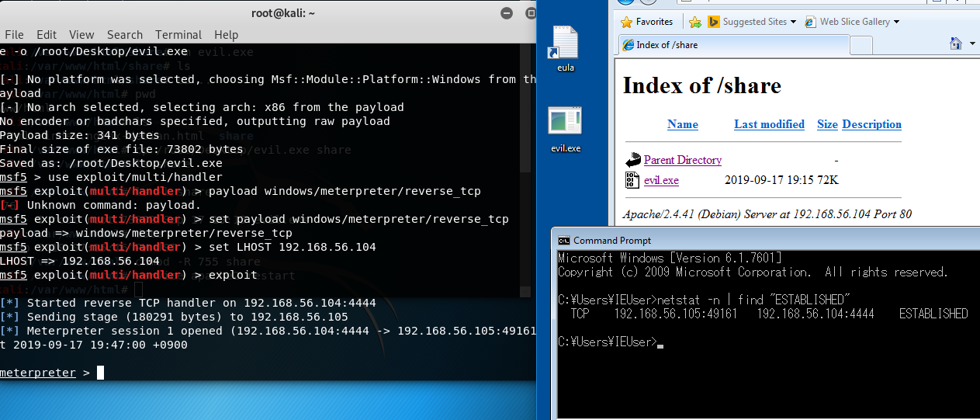Open the eula shortcut on the desktop
Image resolution: width=980 pixels, height=420 pixels.
click(565, 49)
